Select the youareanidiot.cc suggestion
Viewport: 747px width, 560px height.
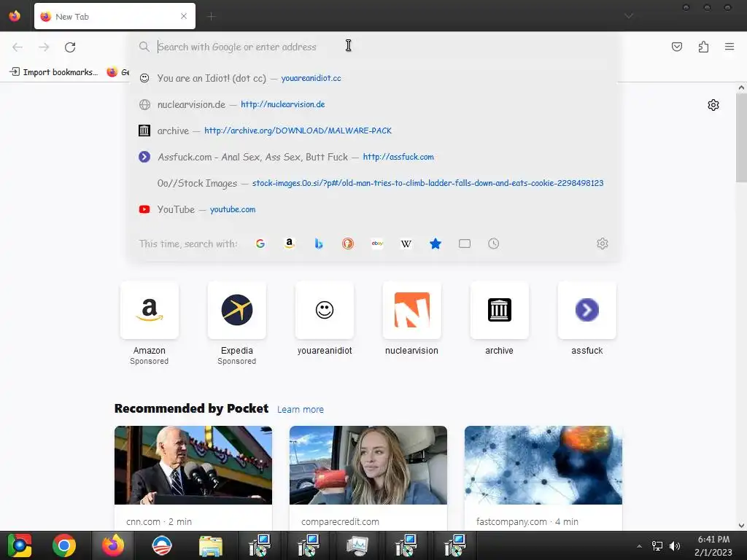pos(374,78)
